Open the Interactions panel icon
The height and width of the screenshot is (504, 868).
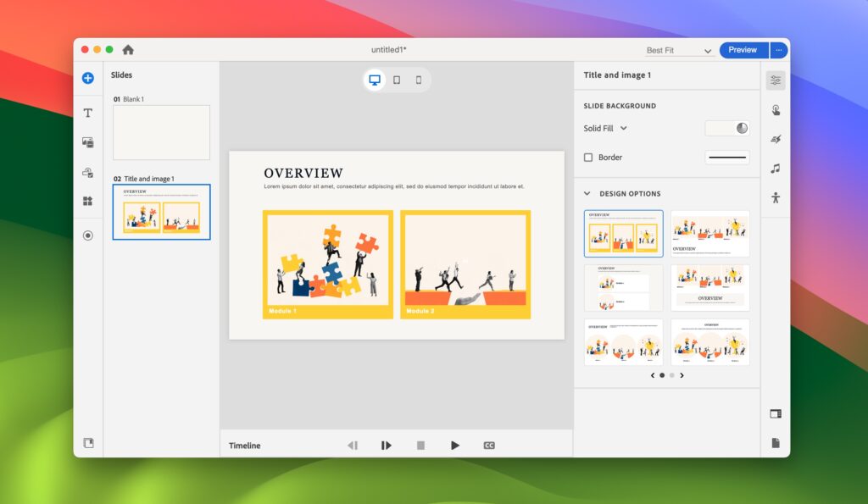775,110
